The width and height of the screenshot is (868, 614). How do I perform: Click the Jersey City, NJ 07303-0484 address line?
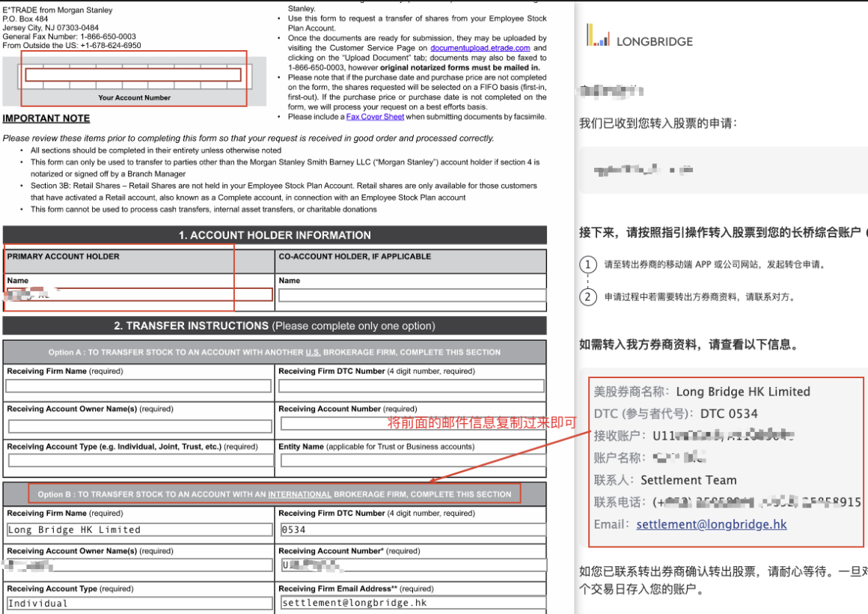(x=50, y=28)
